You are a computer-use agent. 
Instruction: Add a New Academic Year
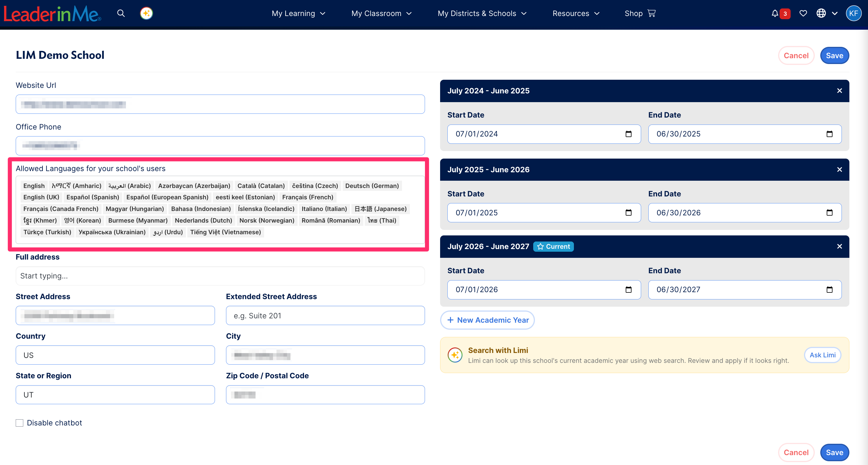(x=487, y=320)
